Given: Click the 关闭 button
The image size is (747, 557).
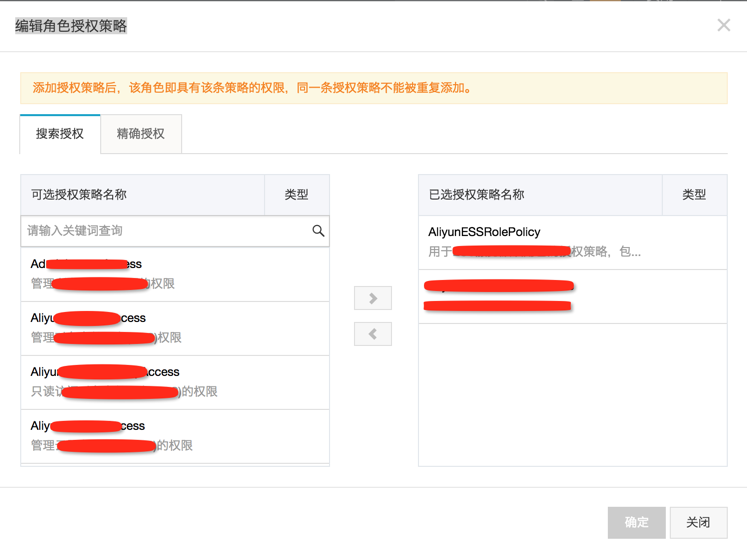Looking at the screenshot, I should click(x=698, y=523).
